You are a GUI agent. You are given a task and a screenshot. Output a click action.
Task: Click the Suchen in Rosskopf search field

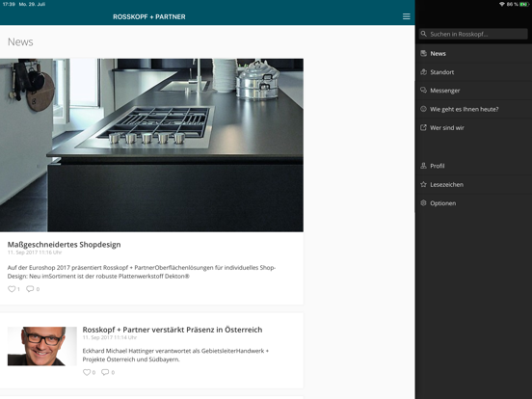coord(473,34)
